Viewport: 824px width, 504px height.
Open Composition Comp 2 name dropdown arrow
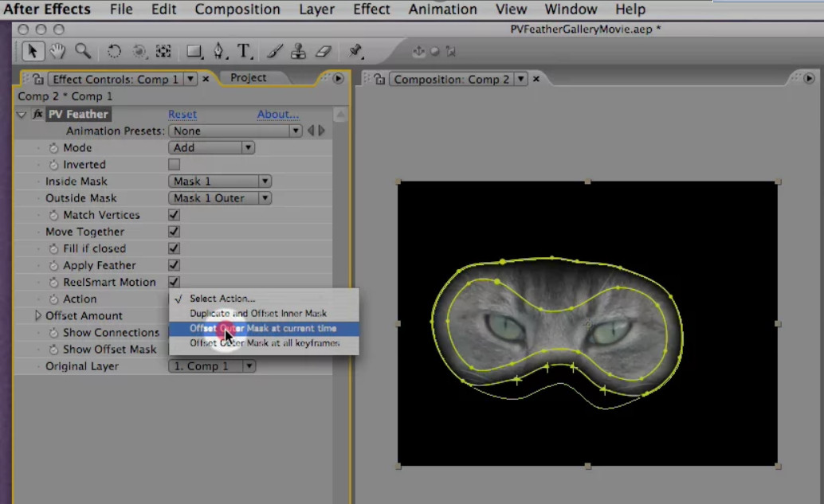point(520,80)
